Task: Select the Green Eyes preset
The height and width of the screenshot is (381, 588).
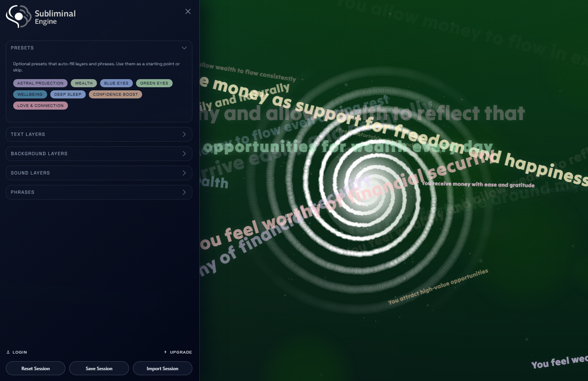Action: (x=154, y=83)
